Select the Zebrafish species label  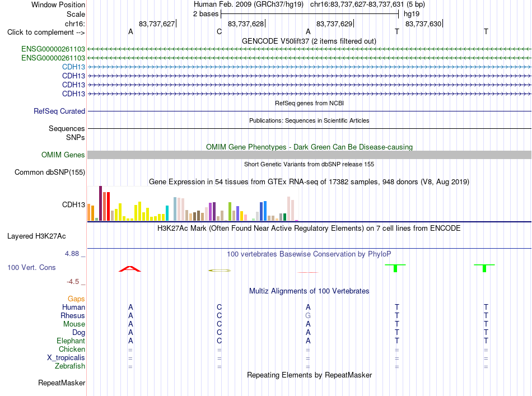(x=70, y=366)
